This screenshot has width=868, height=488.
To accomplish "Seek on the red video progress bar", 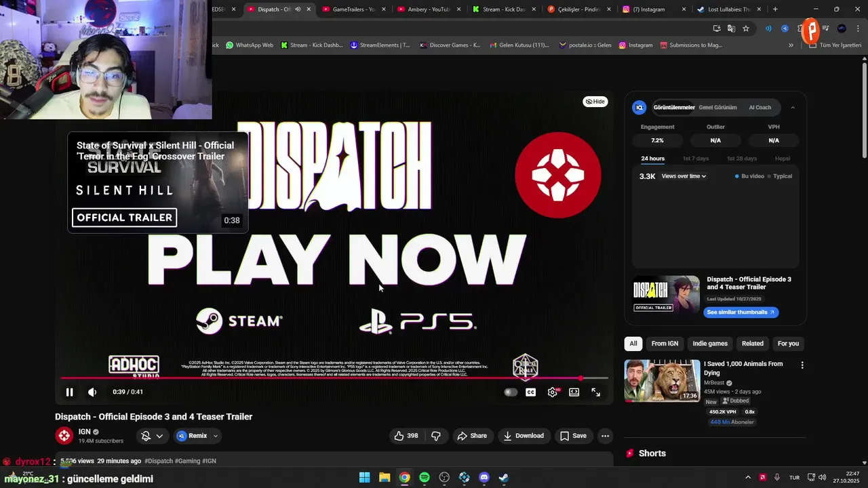I will pos(334,378).
